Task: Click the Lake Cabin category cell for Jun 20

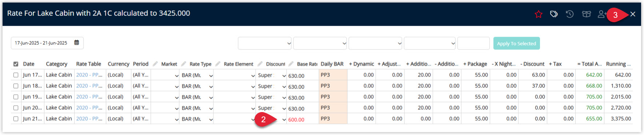Action: point(59,108)
